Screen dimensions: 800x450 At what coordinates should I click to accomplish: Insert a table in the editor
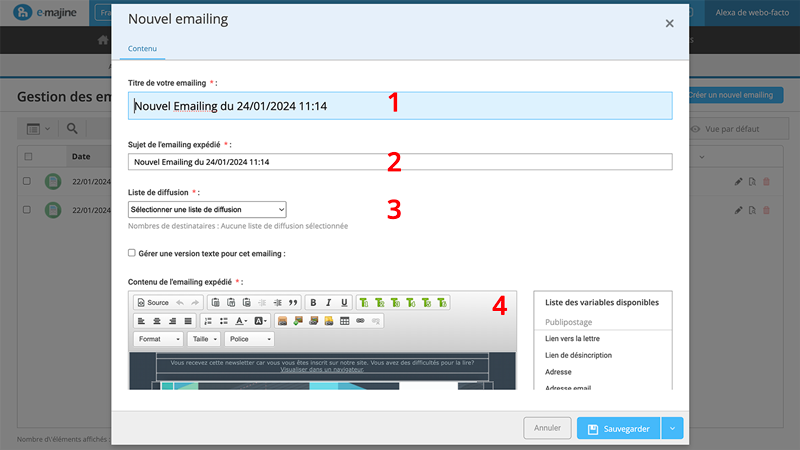(344, 321)
